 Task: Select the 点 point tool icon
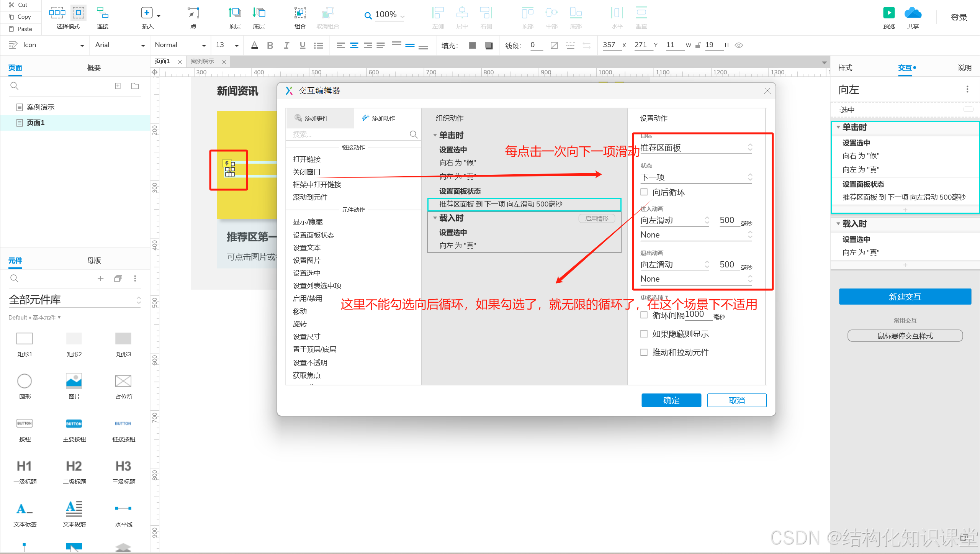(193, 13)
